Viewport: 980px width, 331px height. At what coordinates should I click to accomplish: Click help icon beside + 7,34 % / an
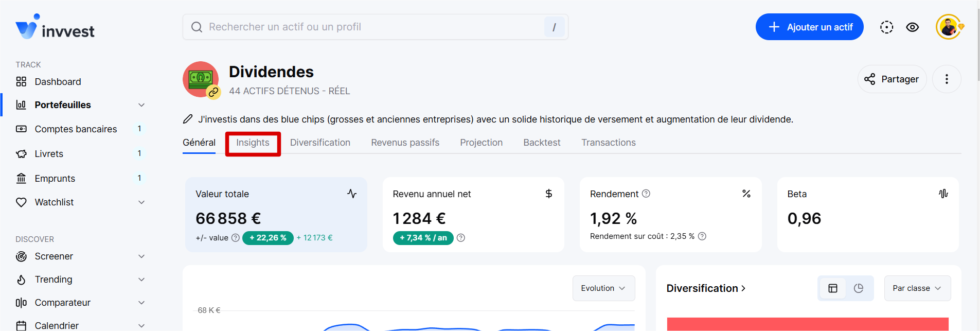(461, 238)
